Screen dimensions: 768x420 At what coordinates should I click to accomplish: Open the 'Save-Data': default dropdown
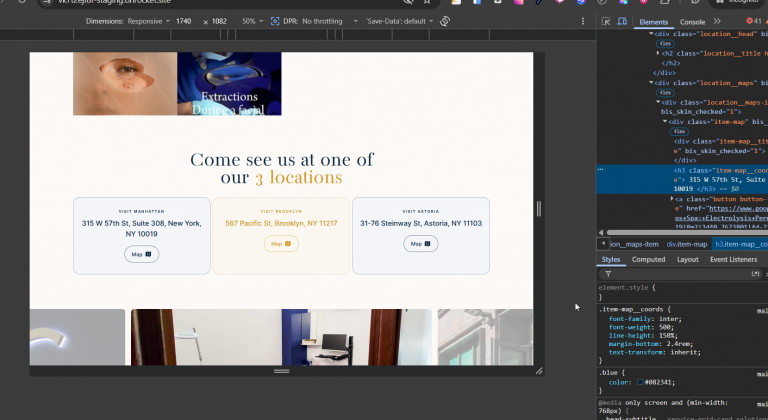[x=400, y=21]
